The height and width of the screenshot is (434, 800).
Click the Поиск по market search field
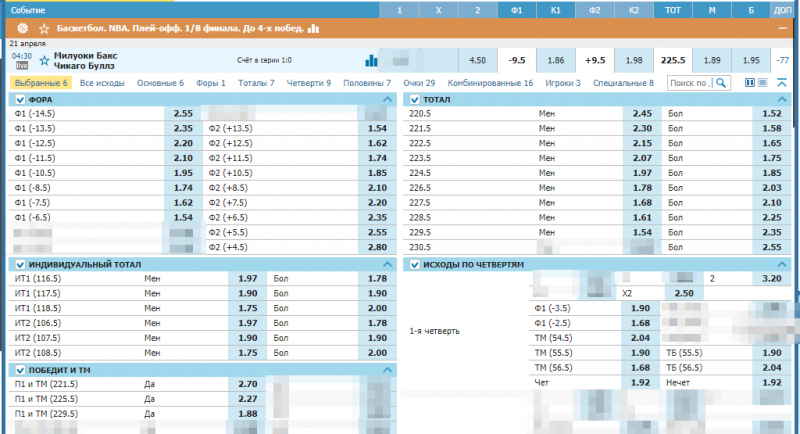(688, 83)
